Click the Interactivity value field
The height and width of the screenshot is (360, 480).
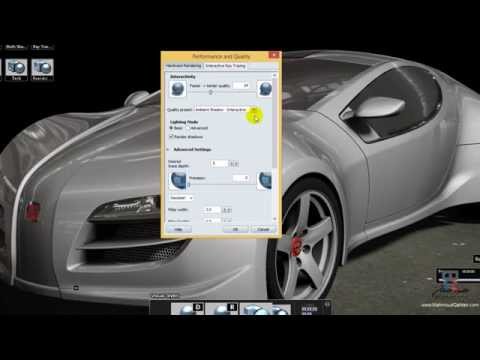click(241, 86)
